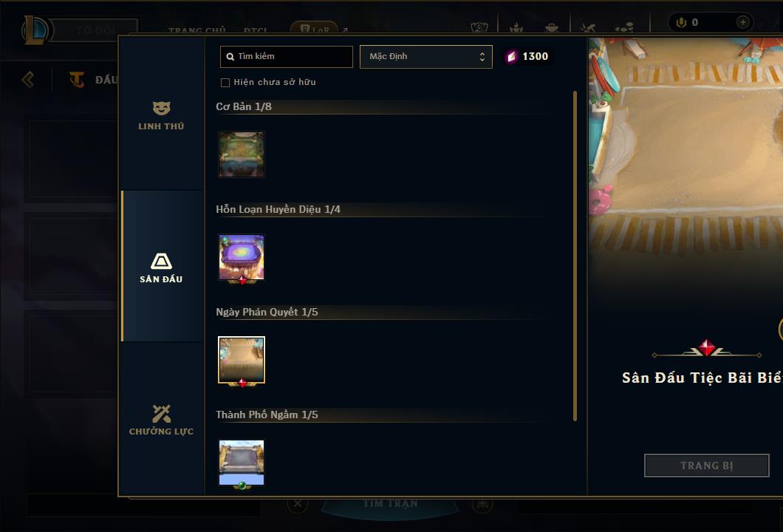Viewport: 783px width, 532px height.
Task: Click the purple currency icon beside 1300
Action: pyautogui.click(x=511, y=56)
